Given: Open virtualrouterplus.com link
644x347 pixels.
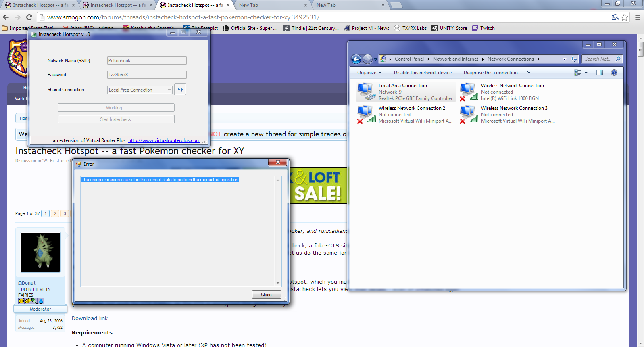Looking at the screenshot, I should tap(164, 140).
